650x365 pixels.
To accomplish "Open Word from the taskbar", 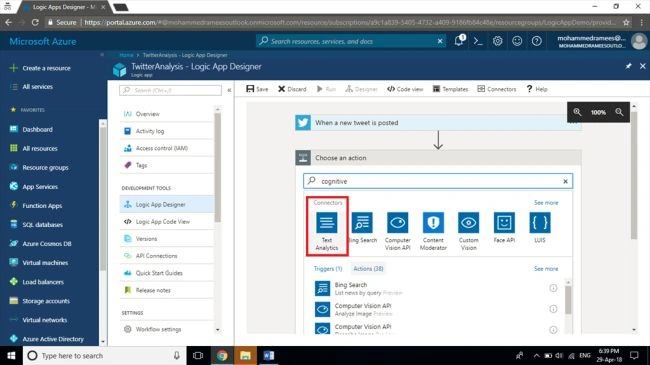I will click(x=269, y=356).
